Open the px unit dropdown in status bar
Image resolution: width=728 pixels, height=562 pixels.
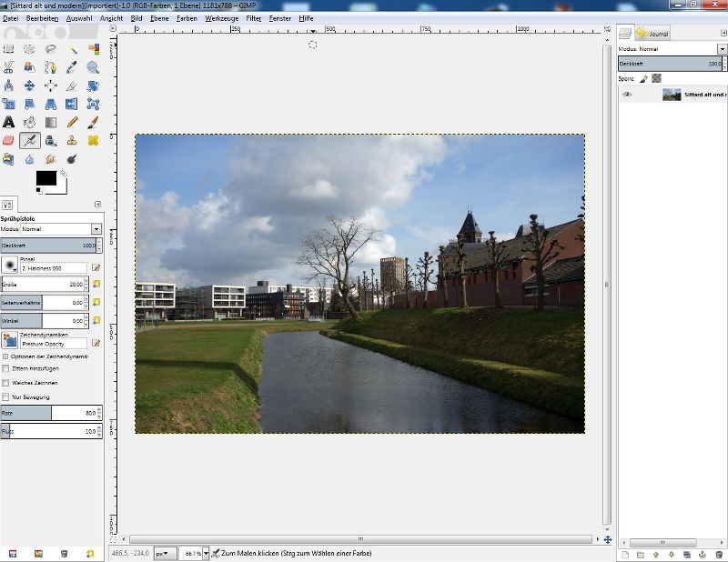[166, 553]
